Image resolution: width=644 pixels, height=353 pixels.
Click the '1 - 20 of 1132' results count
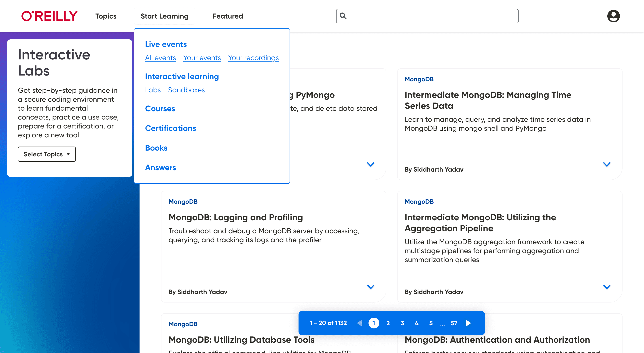(x=328, y=323)
